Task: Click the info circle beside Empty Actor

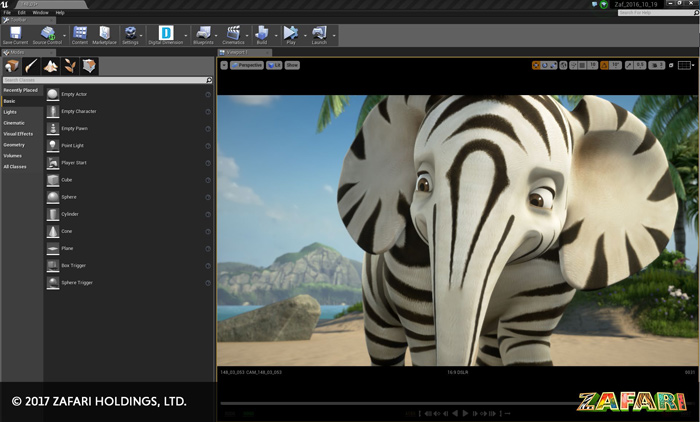Action: point(208,95)
